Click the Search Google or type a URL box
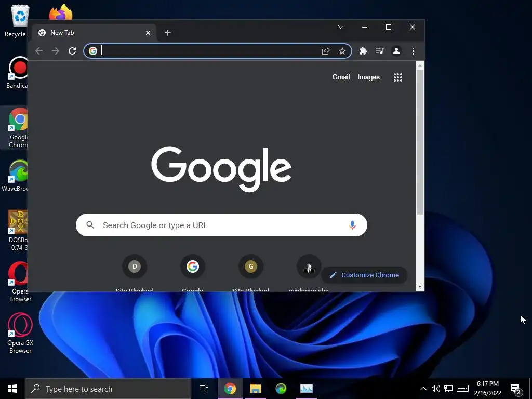 point(221,225)
